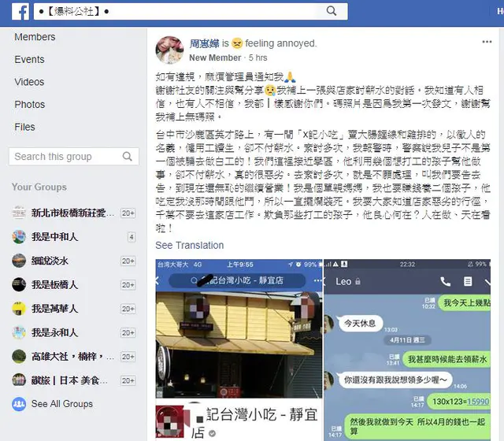Click the See All Groups link
The width and height of the screenshot is (504, 441).
[62, 404]
